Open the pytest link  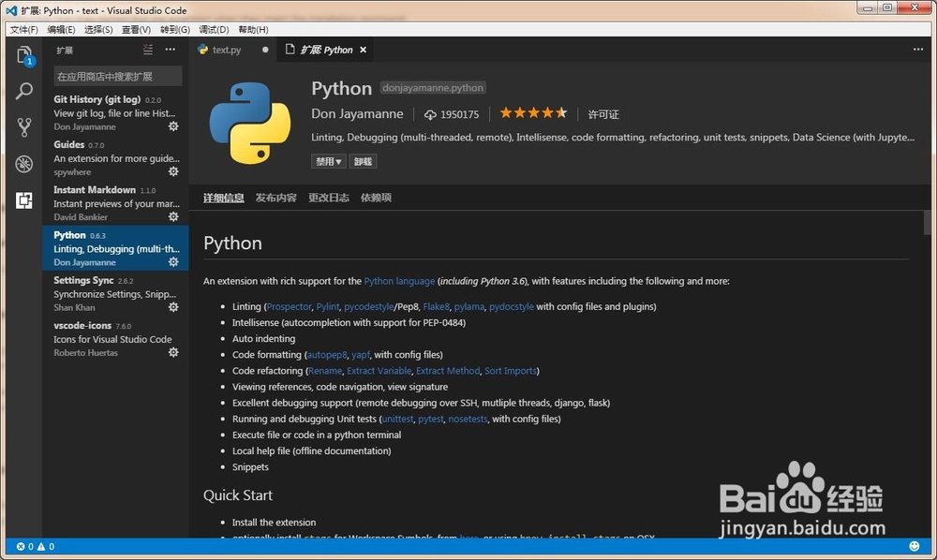click(x=431, y=420)
